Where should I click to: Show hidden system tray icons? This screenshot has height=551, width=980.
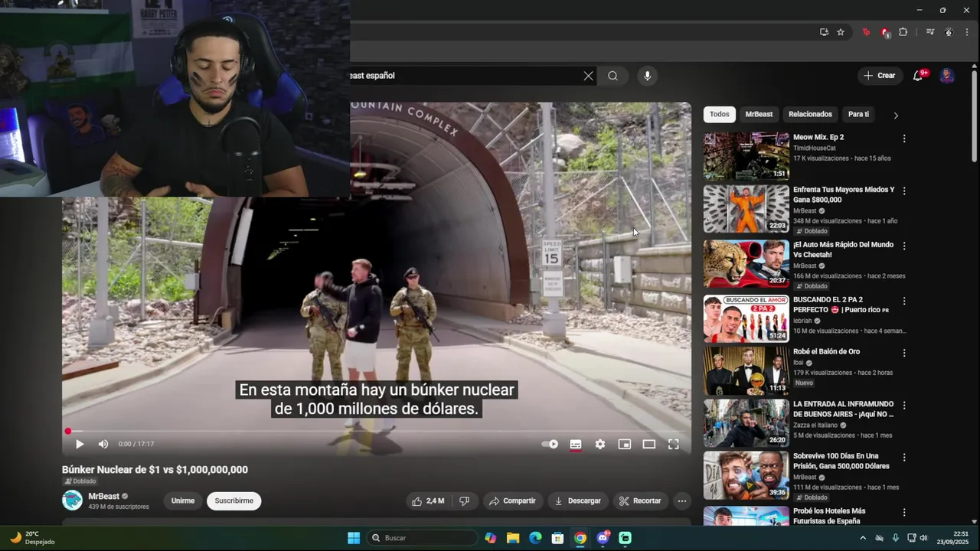coord(863,538)
